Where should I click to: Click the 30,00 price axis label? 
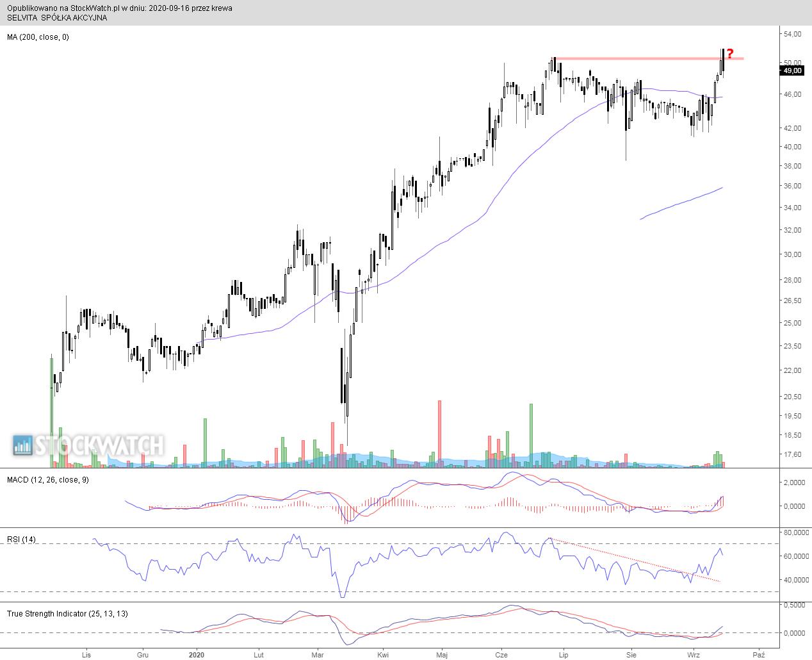pyautogui.click(x=793, y=254)
